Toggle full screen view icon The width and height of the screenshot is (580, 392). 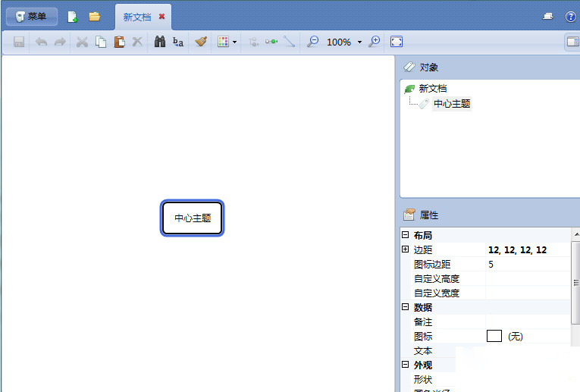pyautogui.click(x=397, y=42)
